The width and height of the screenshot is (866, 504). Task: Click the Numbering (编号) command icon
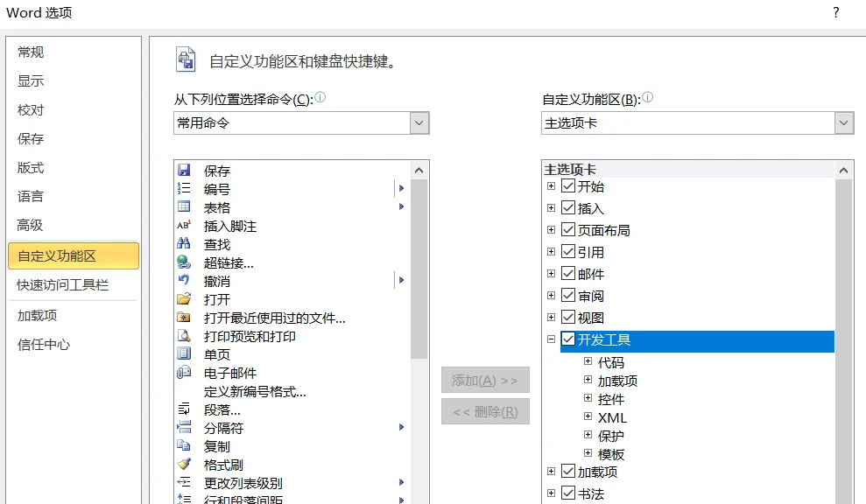[x=184, y=188]
